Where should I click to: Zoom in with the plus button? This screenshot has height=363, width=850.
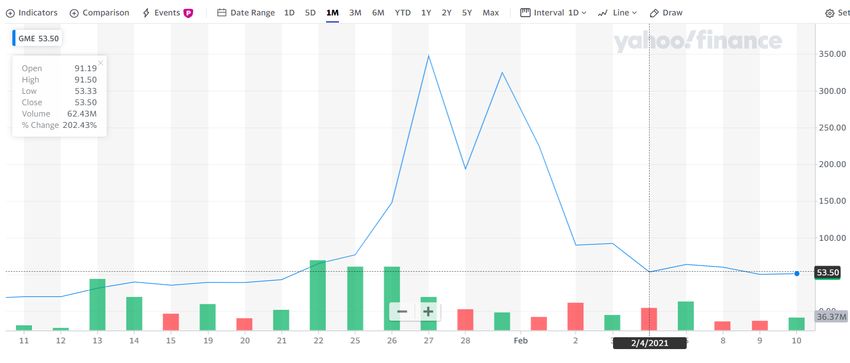point(428,312)
